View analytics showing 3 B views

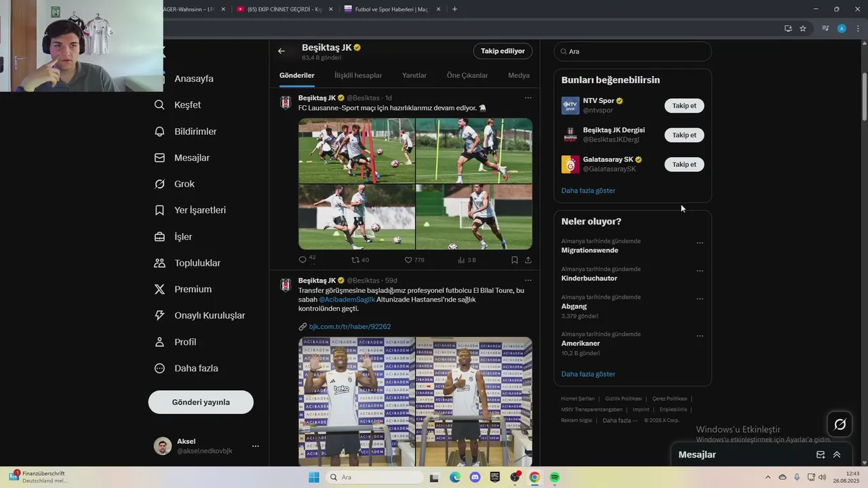tap(467, 260)
